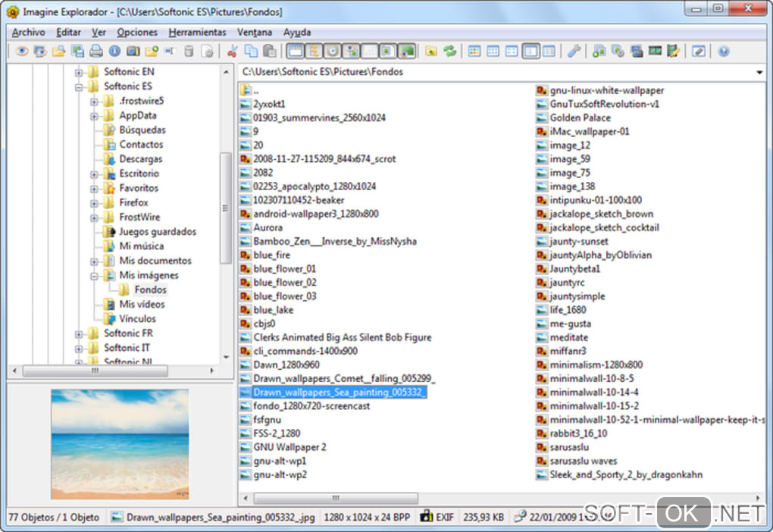Expand the Softonic FR folder

coord(78,334)
